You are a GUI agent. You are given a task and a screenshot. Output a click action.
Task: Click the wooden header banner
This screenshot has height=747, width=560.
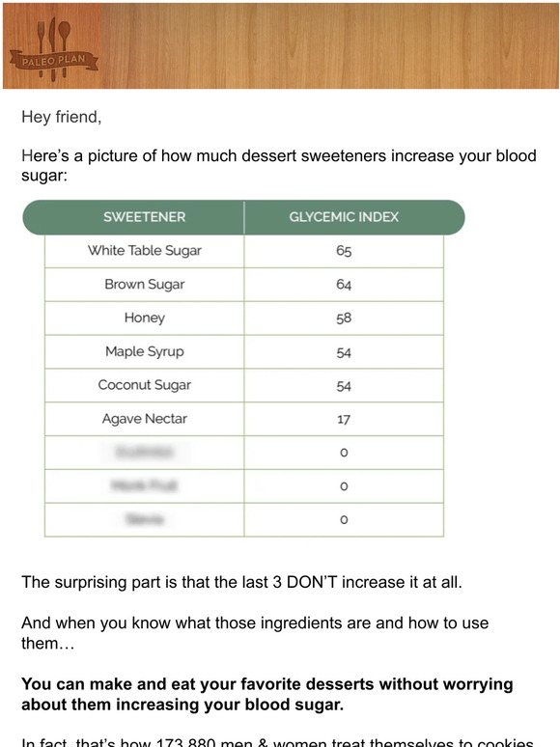[280, 45]
